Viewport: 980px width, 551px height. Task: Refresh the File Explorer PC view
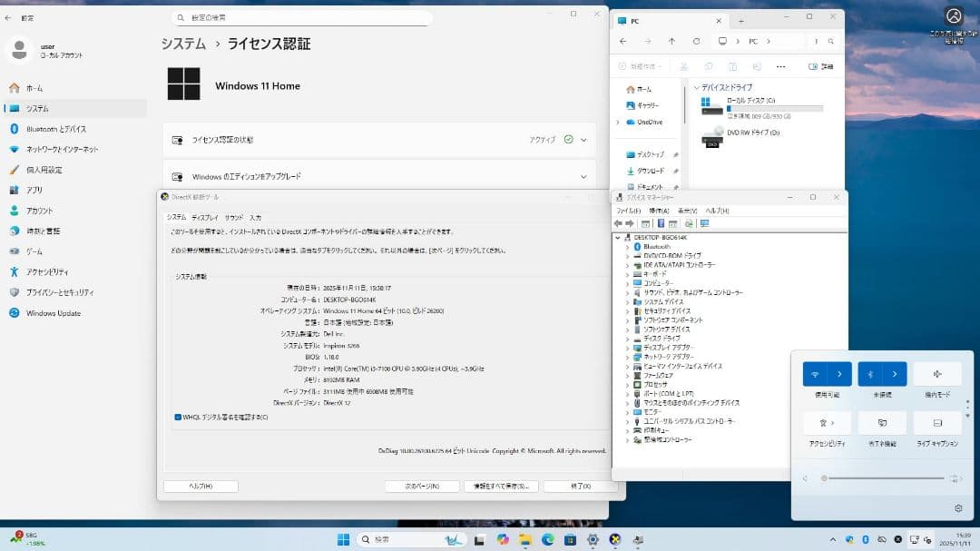point(696,41)
